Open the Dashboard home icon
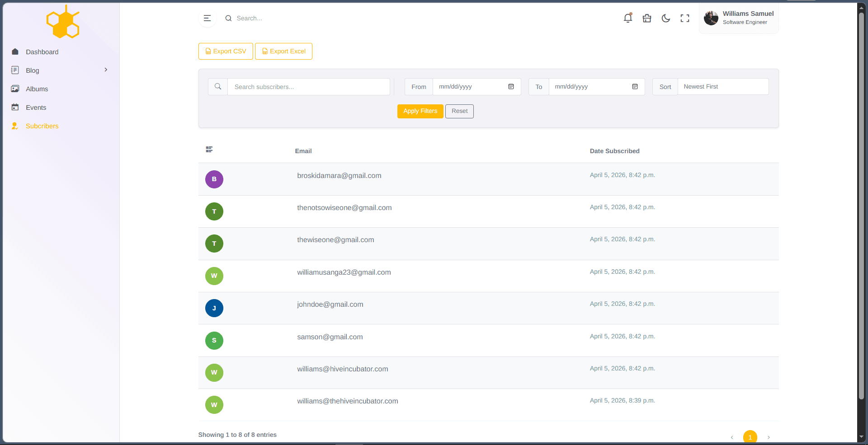 [15, 52]
